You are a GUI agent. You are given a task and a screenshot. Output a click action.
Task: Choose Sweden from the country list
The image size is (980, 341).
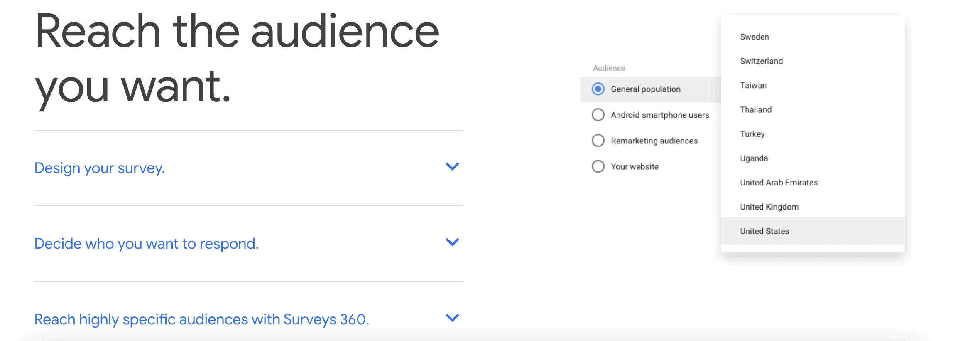(x=754, y=37)
